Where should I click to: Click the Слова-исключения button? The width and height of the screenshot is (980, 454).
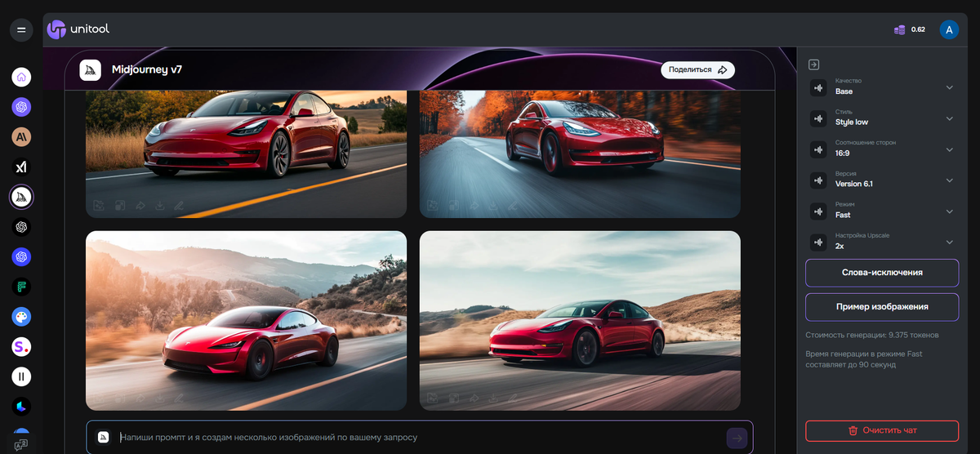(x=882, y=273)
